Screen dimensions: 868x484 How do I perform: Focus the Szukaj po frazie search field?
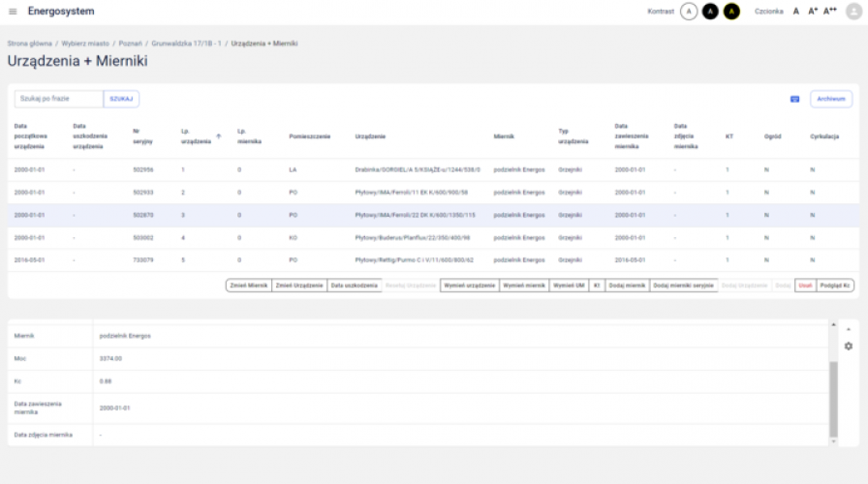coord(59,99)
